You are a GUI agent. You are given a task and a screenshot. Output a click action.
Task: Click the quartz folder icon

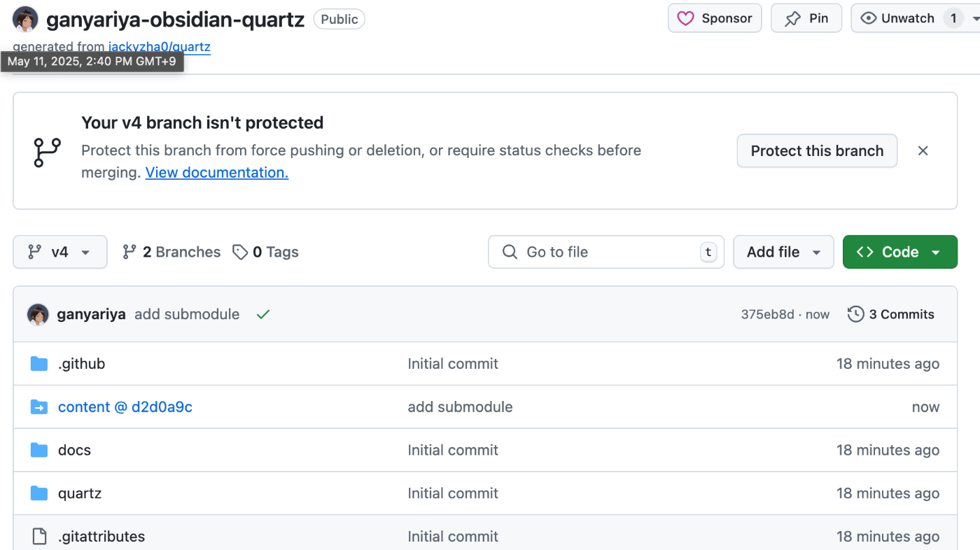tap(39, 493)
